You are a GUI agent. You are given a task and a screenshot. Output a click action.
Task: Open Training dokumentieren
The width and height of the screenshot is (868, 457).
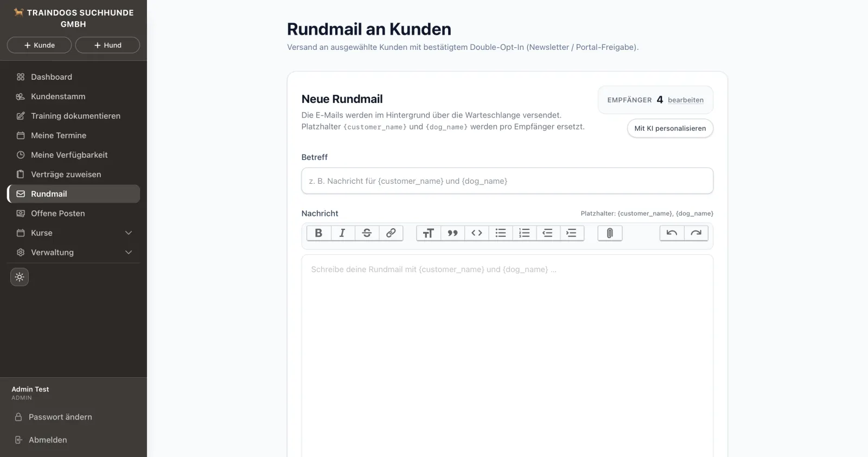(x=73, y=116)
